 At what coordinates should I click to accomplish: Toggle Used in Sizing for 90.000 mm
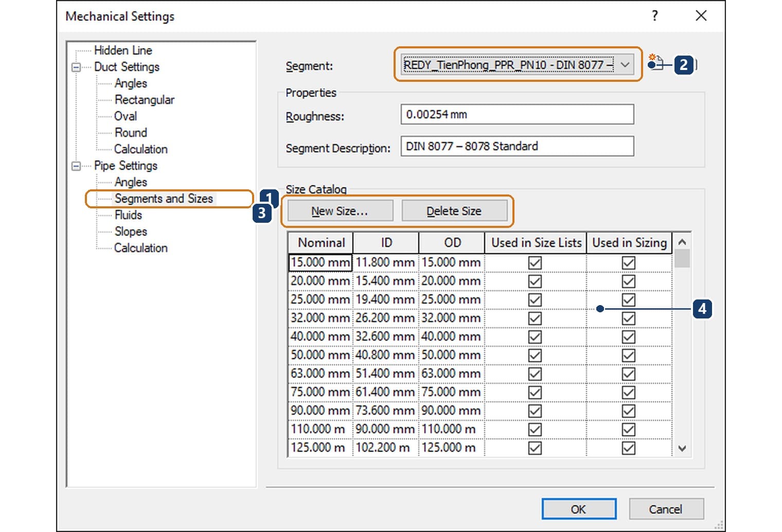tap(629, 411)
